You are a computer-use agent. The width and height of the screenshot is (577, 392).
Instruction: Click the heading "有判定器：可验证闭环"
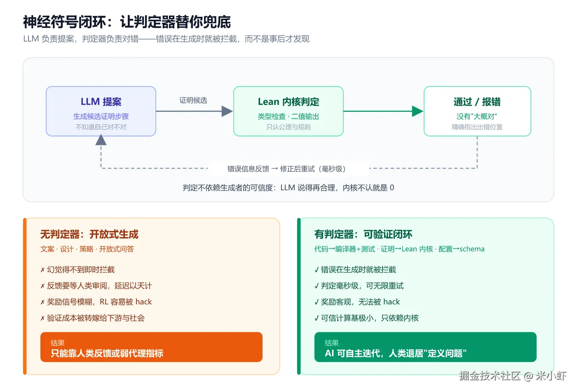(364, 234)
